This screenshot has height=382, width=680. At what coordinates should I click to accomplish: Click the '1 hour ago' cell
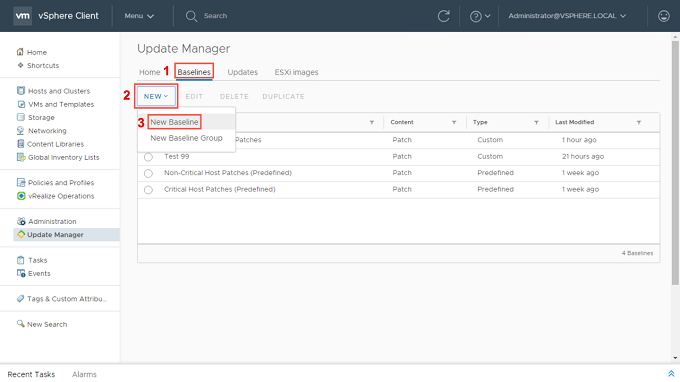(579, 140)
